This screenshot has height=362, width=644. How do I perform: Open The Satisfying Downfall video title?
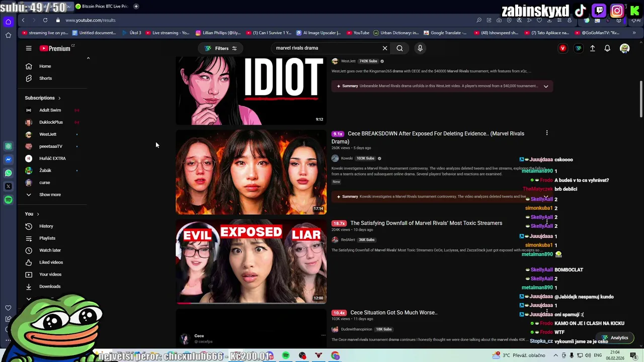pyautogui.click(x=426, y=223)
